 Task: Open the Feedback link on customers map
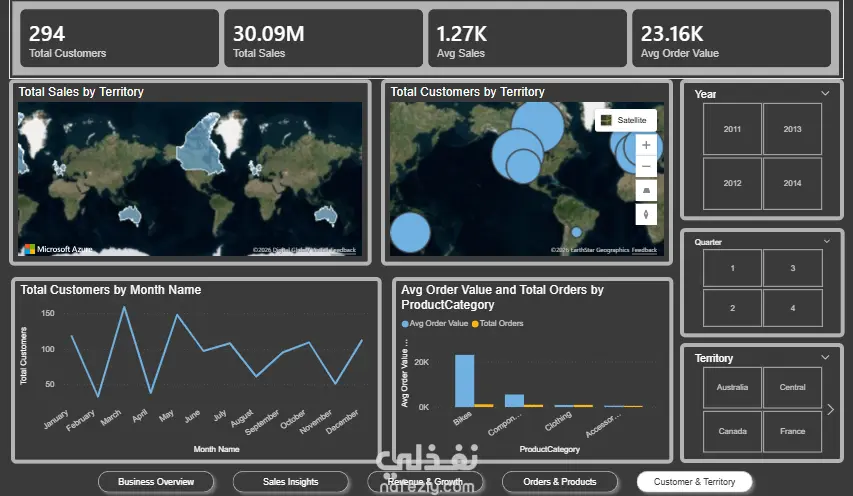644,250
